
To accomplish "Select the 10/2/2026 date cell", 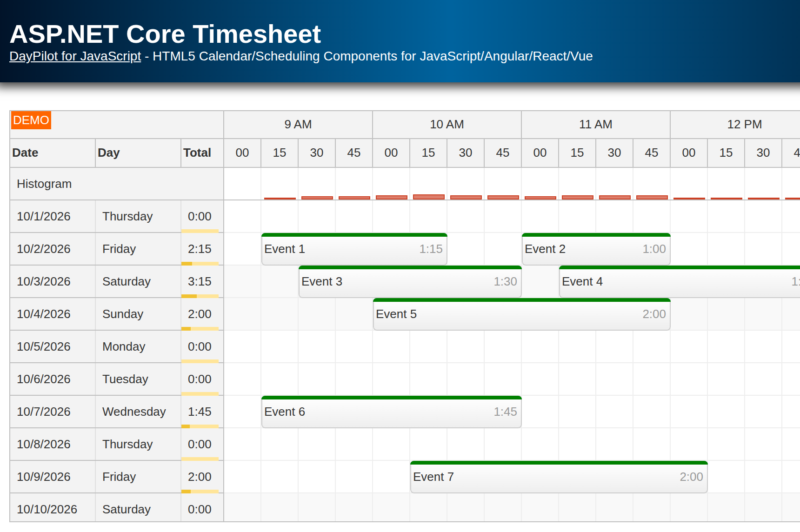I will [x=53, y=249].
